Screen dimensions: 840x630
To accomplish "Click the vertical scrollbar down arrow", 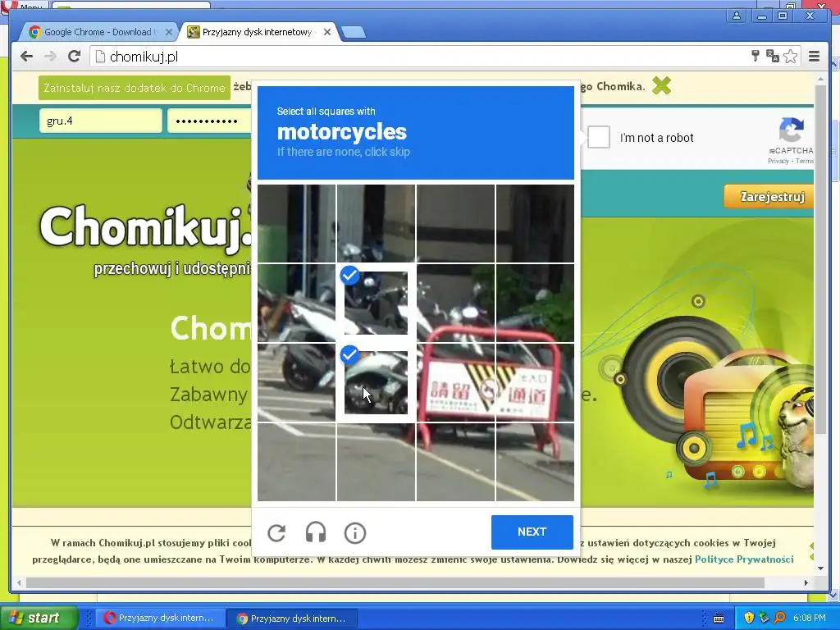I will click(x=820, y=568).
